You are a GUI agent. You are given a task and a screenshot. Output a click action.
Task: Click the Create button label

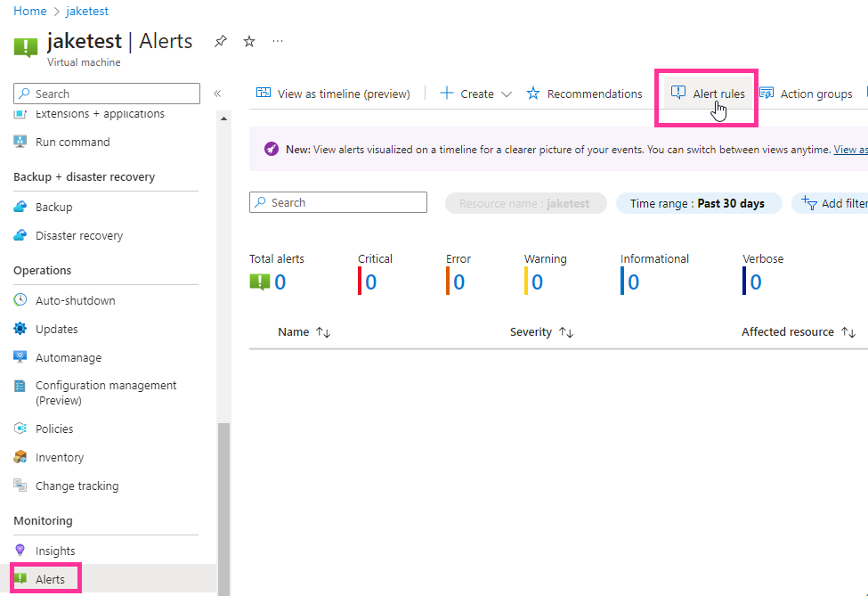tap(477, 94)
